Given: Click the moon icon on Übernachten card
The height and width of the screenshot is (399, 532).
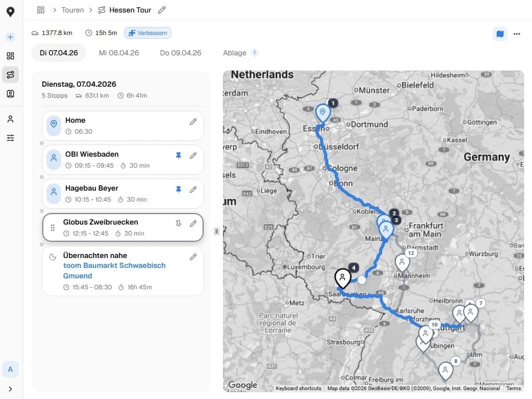Looking at the screenshot, I should [x=53, y=257].
